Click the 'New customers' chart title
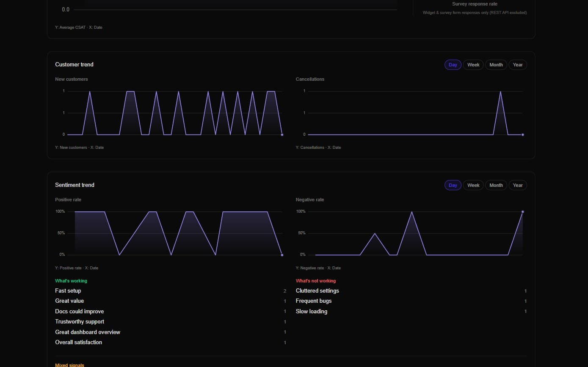 (x=72, y=79)
